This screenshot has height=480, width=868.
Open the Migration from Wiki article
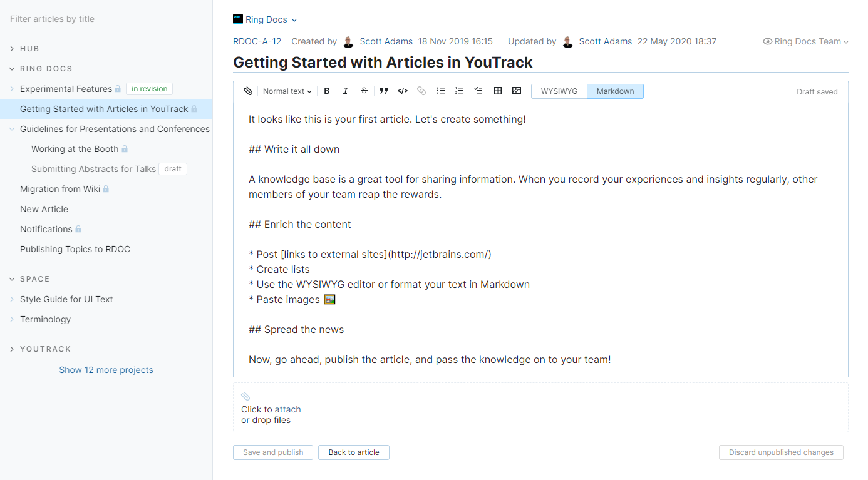pos(60,189)
